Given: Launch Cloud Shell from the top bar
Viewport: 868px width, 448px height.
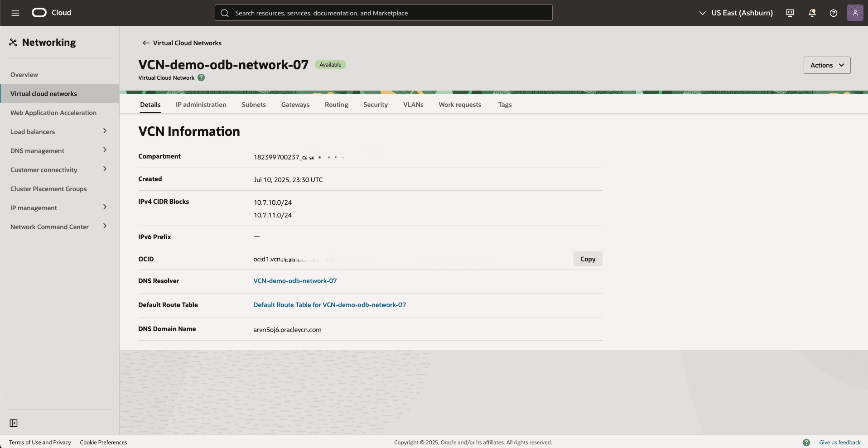Looking at the screenshot, I should [x=790, y=13].
